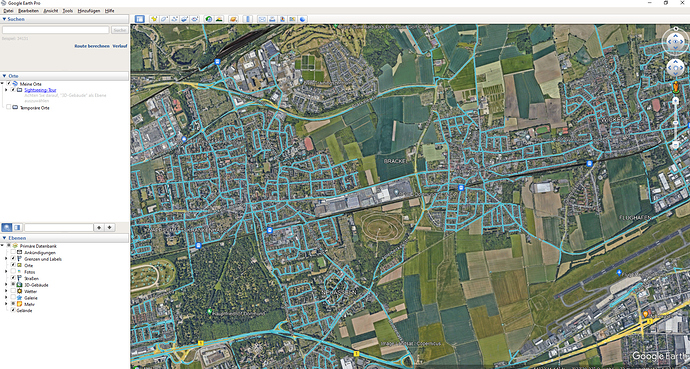
Task: Open the email share toolbar icon
Action: [262, 19]
